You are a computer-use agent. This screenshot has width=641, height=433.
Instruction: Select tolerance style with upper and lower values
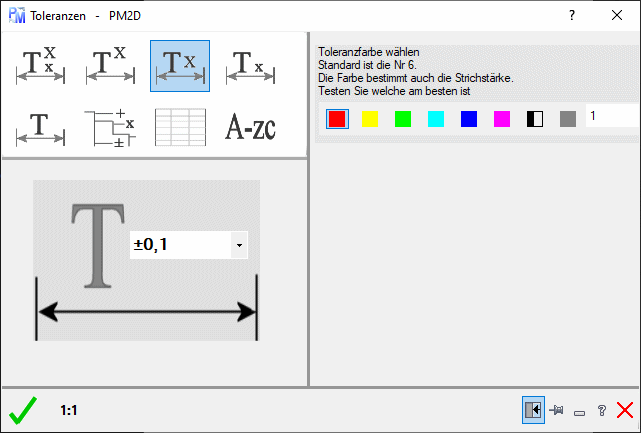point(41,67)
